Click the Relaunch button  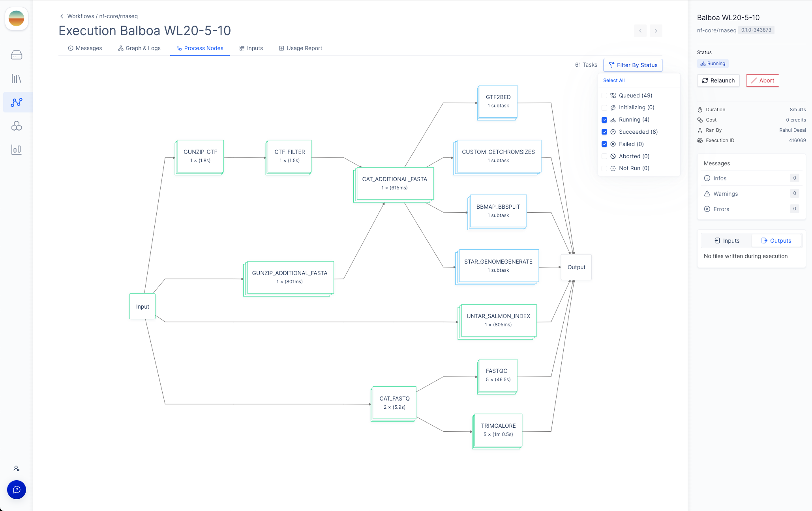[x=718, y=80]
